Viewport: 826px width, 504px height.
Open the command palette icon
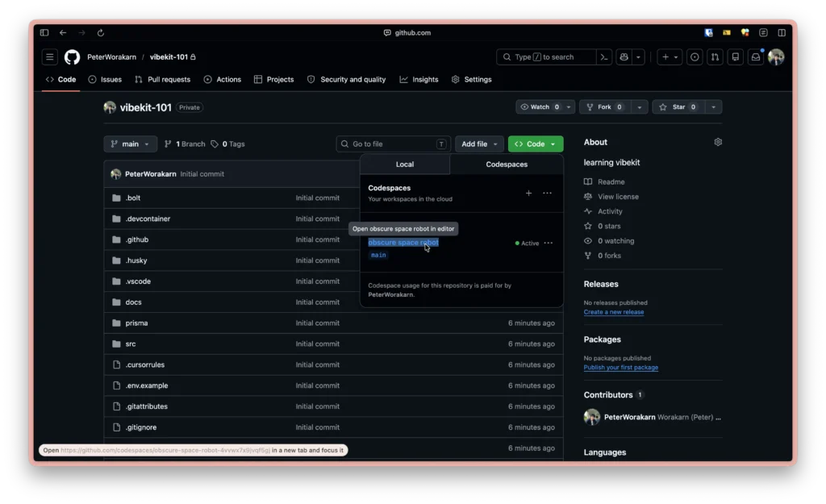604,57
